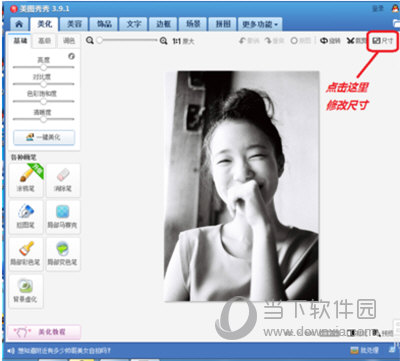
Task: Open the 美化教程 tutorial button
Action: [x=44, y=332]
